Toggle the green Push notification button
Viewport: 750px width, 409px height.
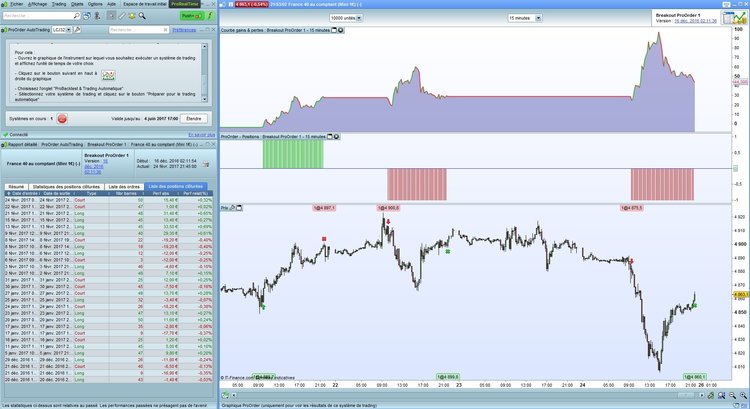(x=192, y=16)
